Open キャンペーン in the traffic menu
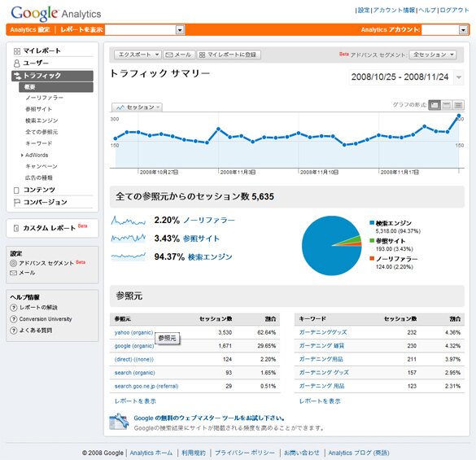The height and width of the screenshot is (460, 476). pos(41,166)
